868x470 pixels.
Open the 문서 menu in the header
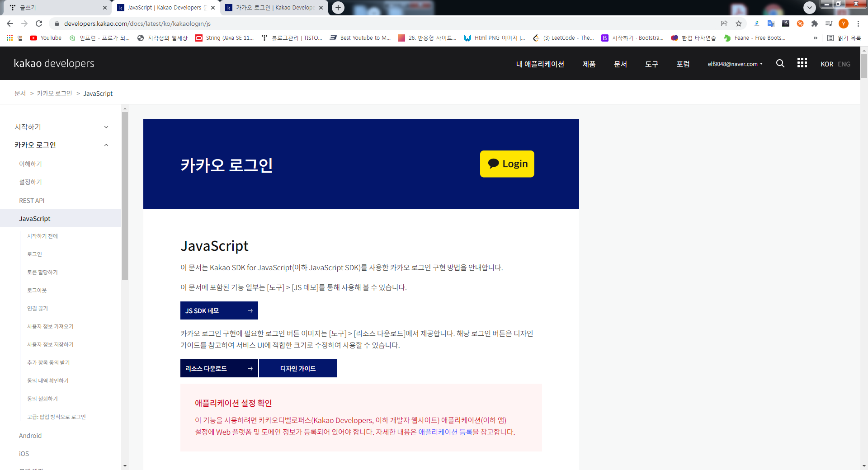point(620,64)
